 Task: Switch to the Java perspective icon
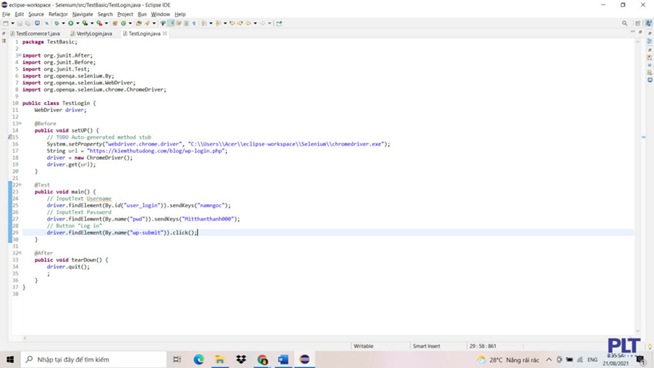[649, 23]
